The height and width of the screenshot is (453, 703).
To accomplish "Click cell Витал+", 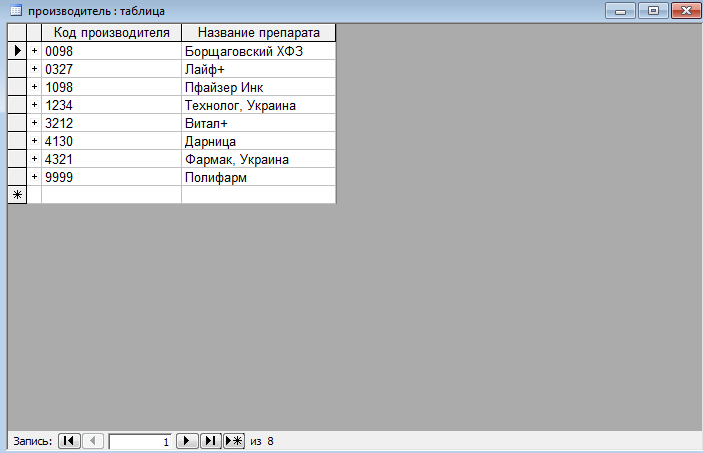I will coord(259,122).
